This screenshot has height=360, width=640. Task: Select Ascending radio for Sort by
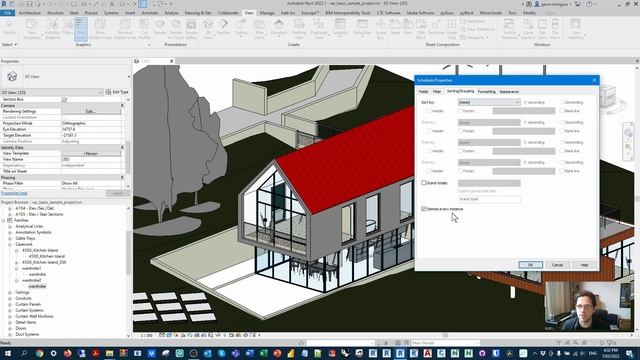coord(525,102)
